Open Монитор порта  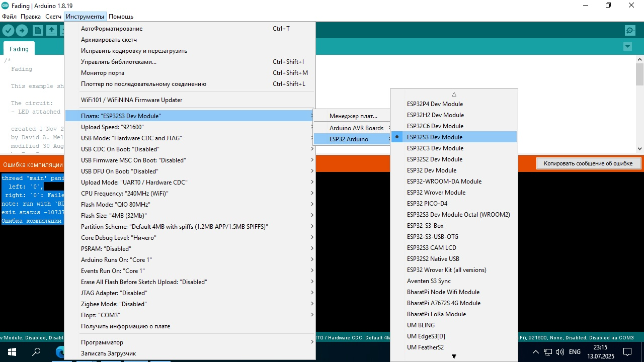pyautogui.click(x=190, y=73)
